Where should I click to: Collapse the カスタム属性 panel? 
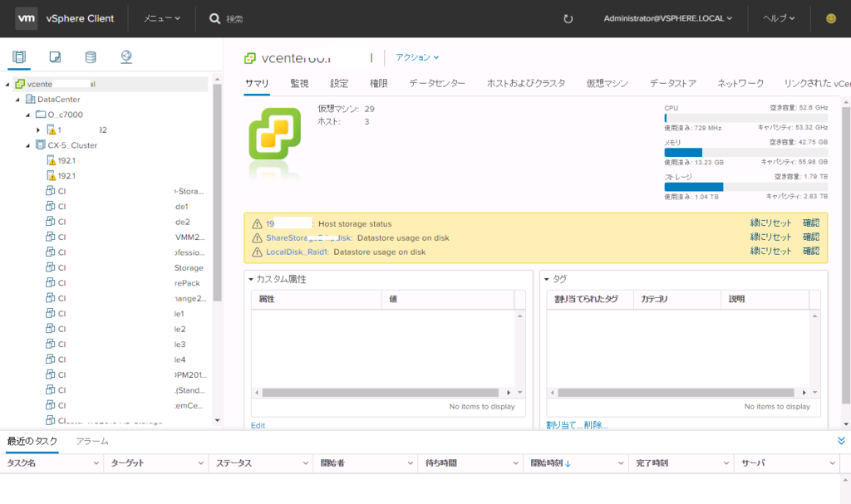point(251,279)
